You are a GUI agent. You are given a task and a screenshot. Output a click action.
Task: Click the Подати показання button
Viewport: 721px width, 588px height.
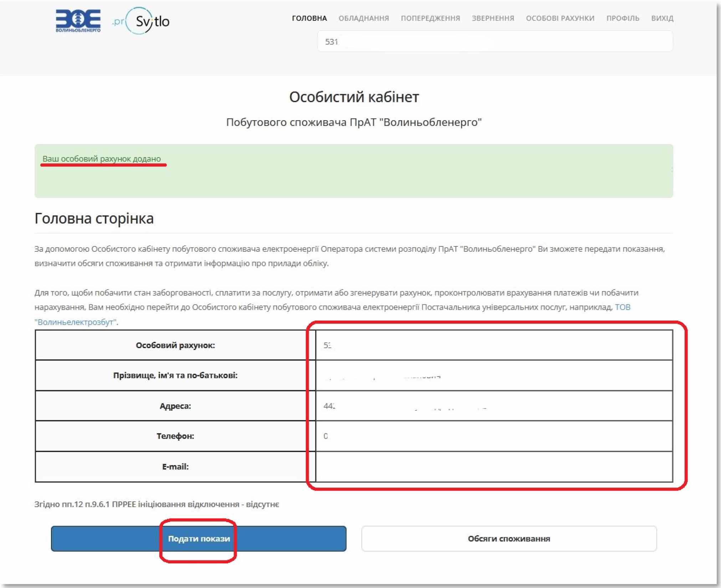[x=199, y=538]
